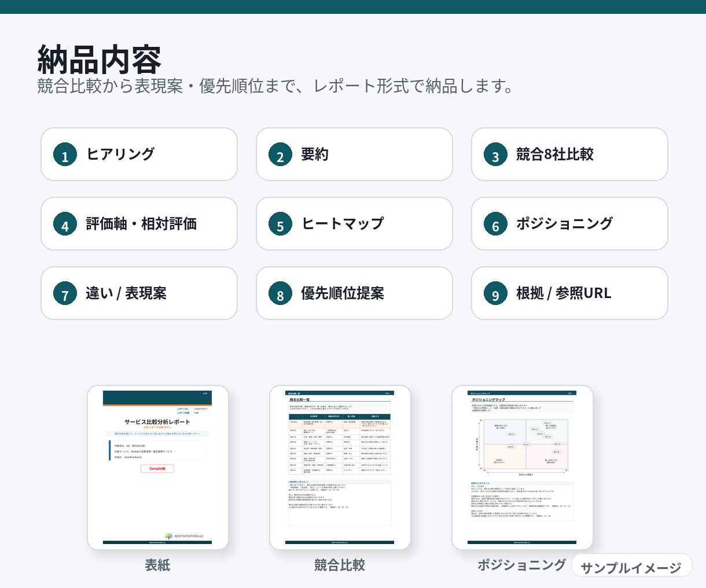Click the 競合比較 caption text

(340, 565)
